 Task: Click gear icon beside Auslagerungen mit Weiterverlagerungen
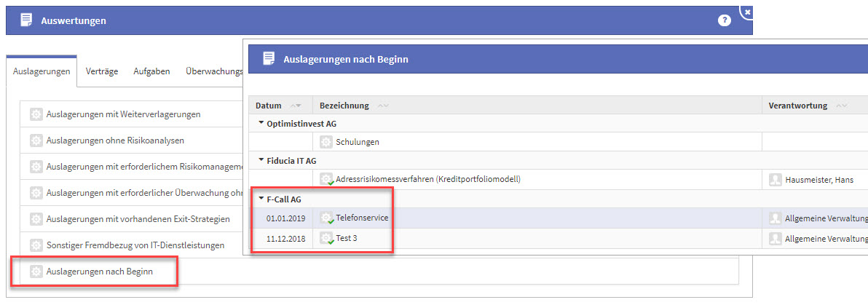point(36,114)
